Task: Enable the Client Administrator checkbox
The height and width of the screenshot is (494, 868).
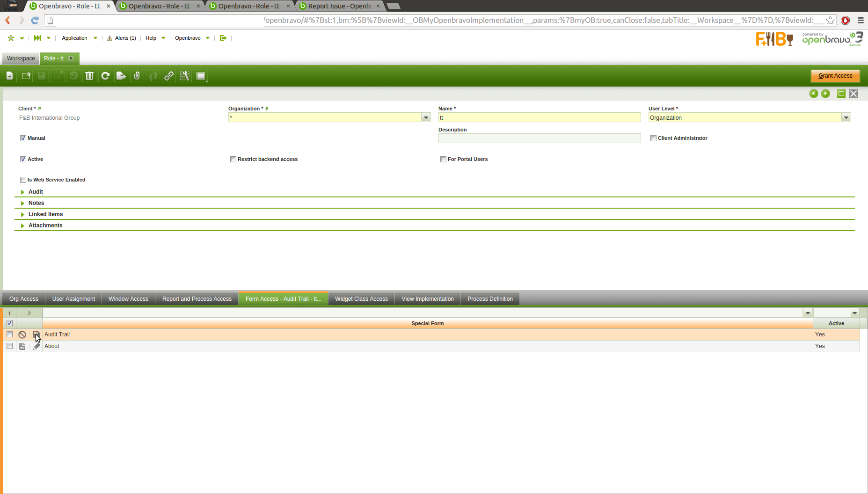Action: click(653, 138)
